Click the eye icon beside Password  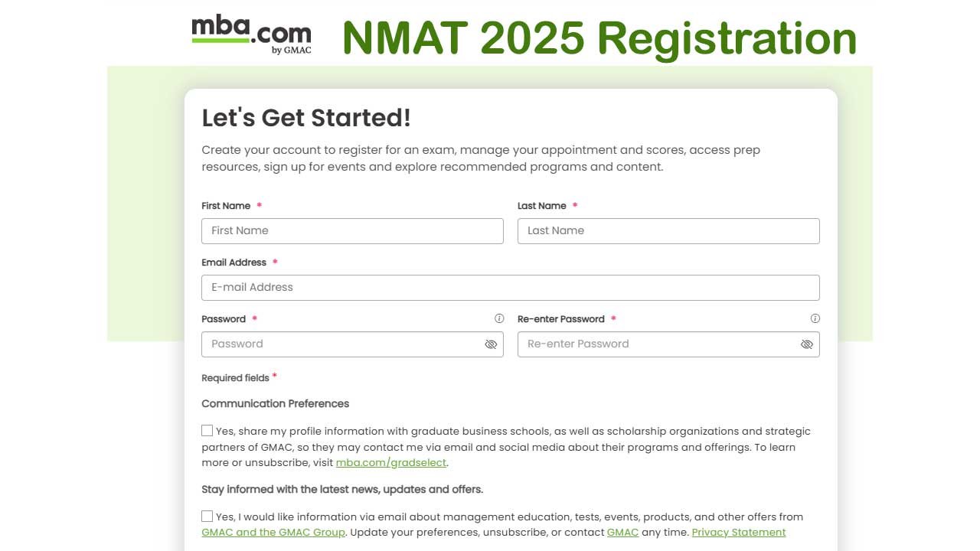point(491,344)
